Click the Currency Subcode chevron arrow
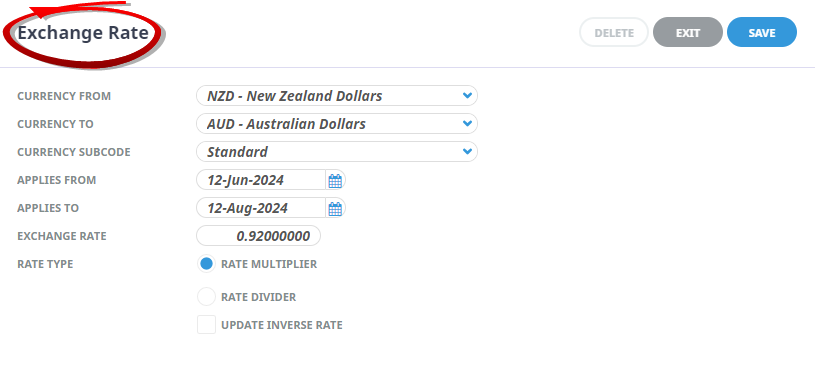 pos(467,152)
